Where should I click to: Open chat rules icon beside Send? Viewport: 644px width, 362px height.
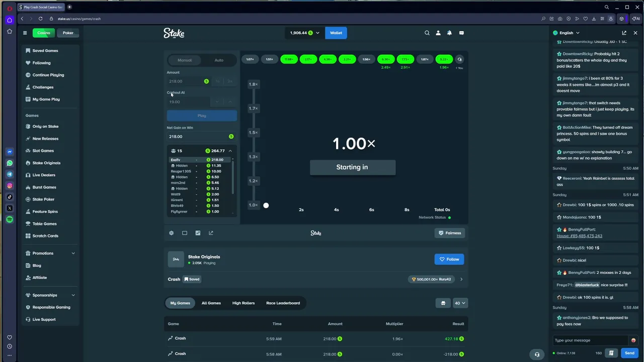coord(611,353)
